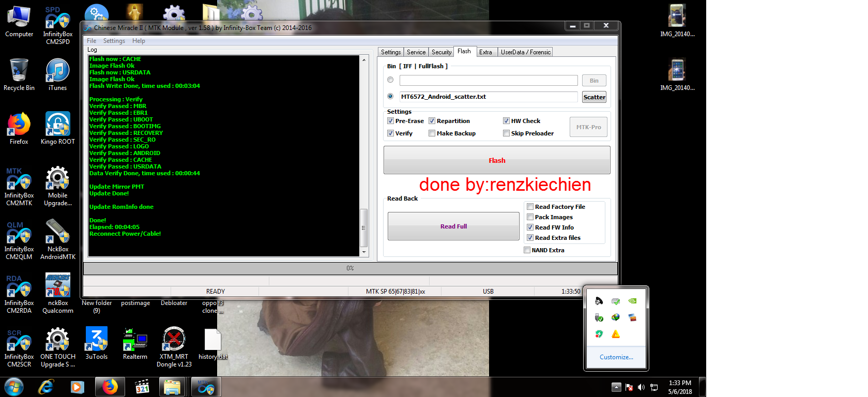Select the Recycle Bin icon
The image size is (868, 397).
19,75
